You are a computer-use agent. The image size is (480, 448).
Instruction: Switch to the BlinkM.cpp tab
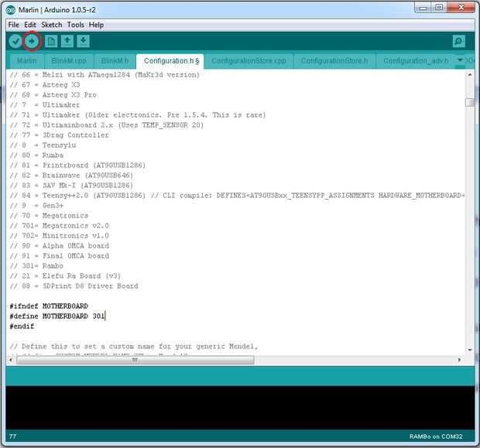pyautogui.click(x=69, y=61)
